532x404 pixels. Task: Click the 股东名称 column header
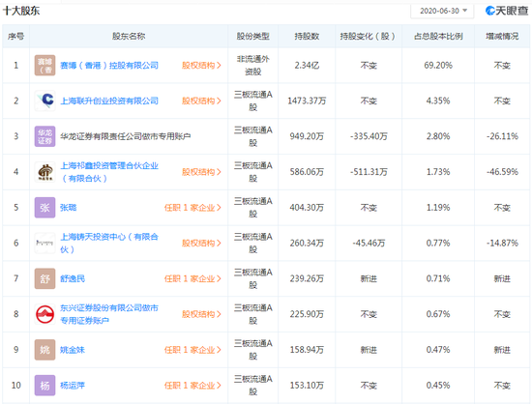(129, 37)
